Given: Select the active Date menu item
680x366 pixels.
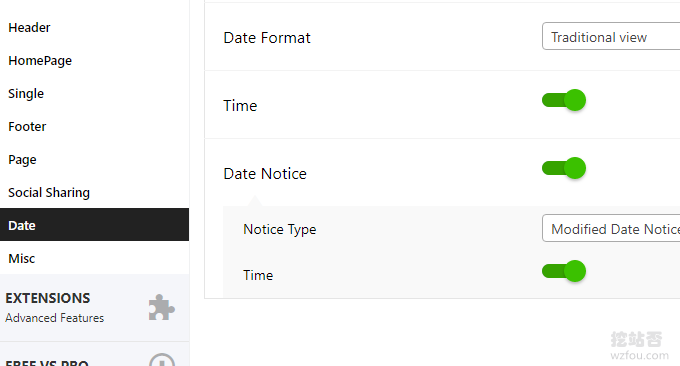Looking at the screenshot, I should click(x=95, y=225).
